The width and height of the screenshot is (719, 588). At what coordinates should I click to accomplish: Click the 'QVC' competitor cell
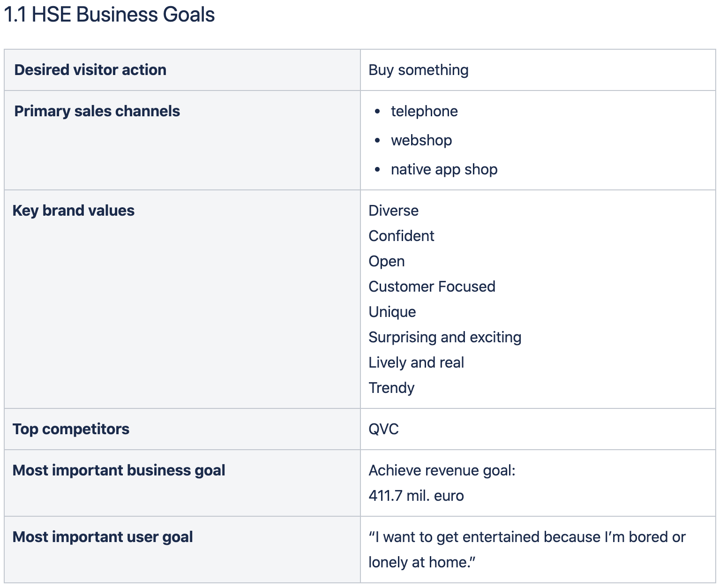pyautogui.click(x=383, y=429)
